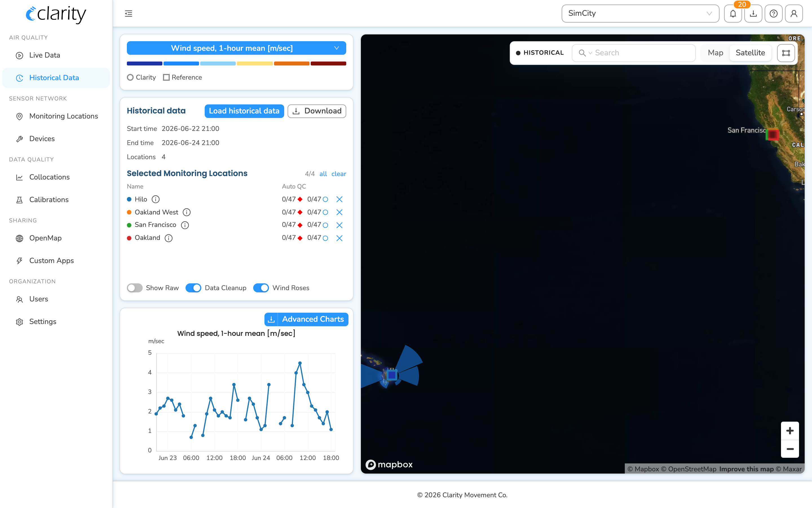Select the Clarity radio option
Image resolution: width=812 pixels, height=508 pixels.
point(130,77)
